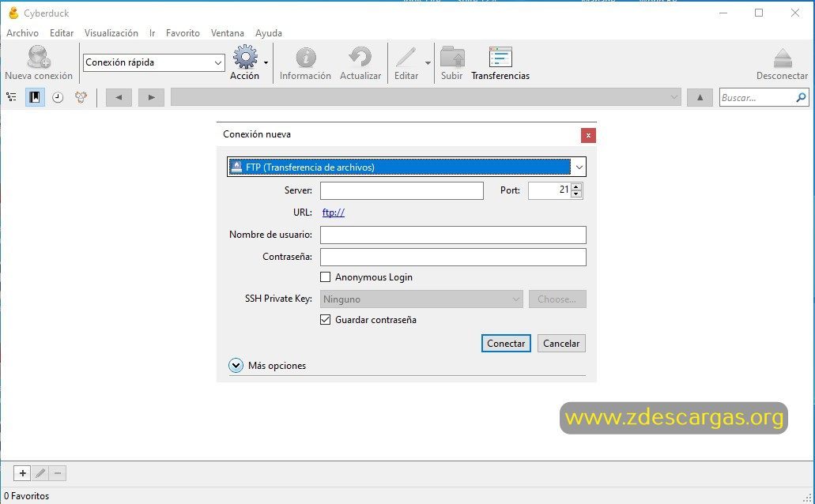The width and height of the screenshot is (815, 504).
Task: Click the Desconectar eject icon
Action: tap(783, 58)
